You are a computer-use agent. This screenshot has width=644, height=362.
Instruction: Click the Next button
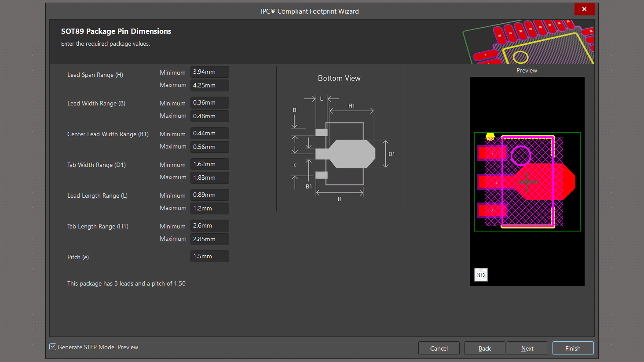pos(527,348)
